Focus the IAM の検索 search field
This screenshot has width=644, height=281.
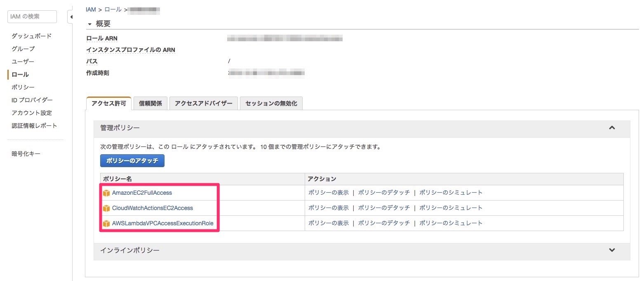[x=32, y=17]
